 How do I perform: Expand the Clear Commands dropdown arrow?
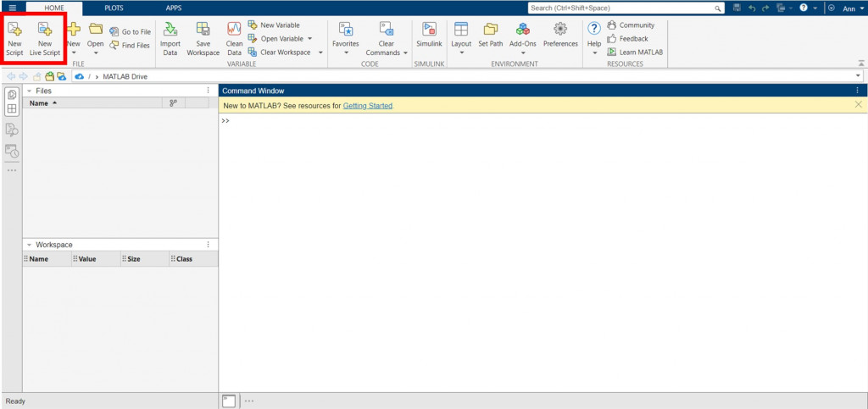[x=405, y=53]
